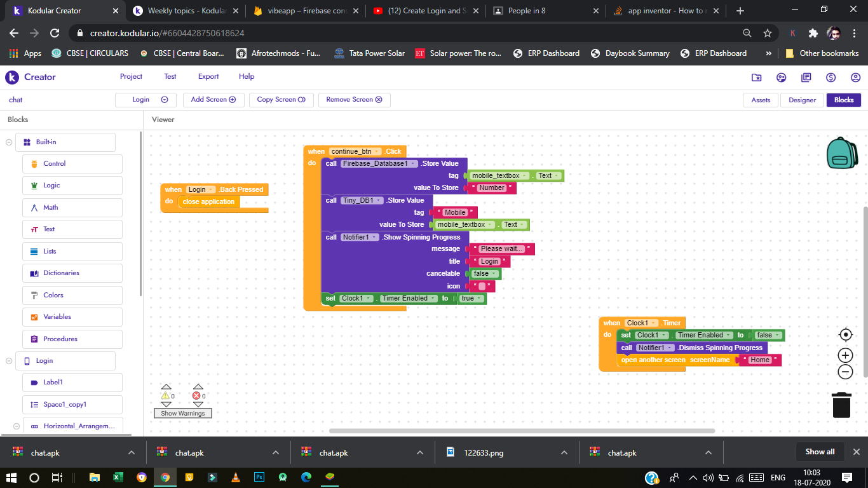Viewport: 868px width, 488px height.
Task: Toggle the 'false' value in cancelable block
Action: point(485,274)
